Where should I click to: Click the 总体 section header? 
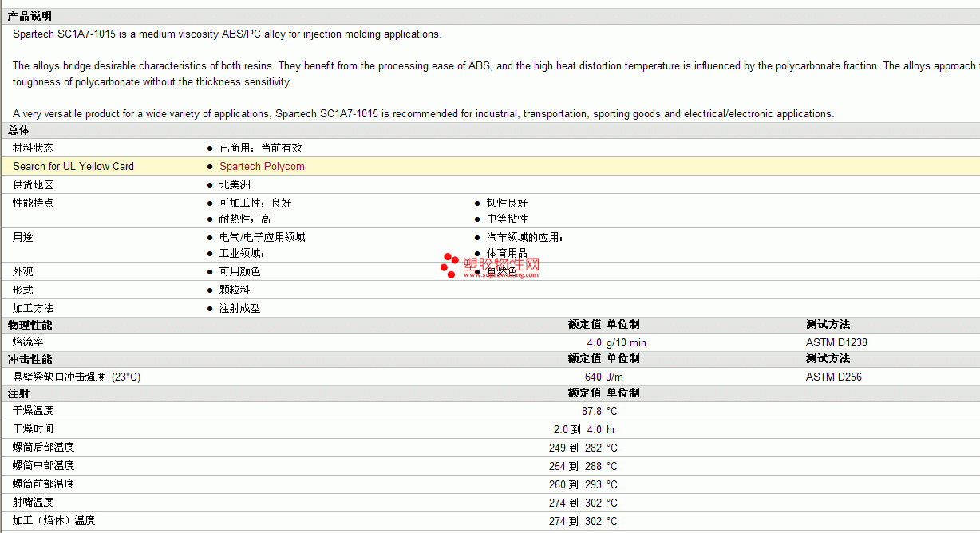tap(19, 130)
